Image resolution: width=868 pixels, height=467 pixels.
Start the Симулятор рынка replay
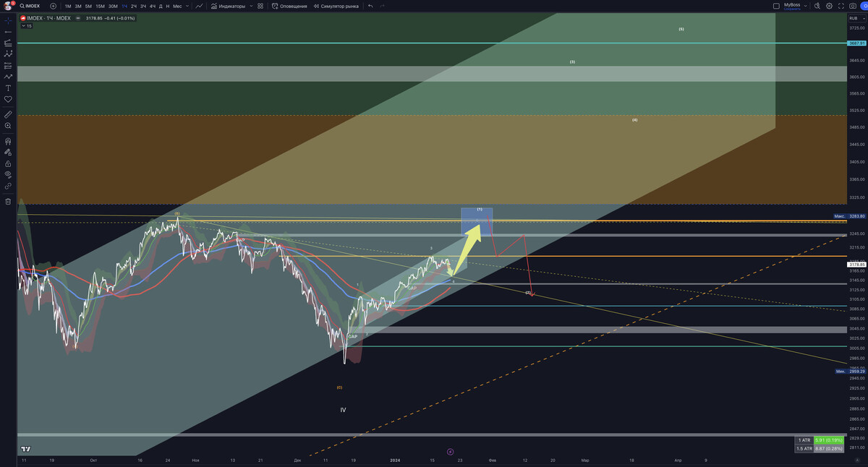(336, 6)
